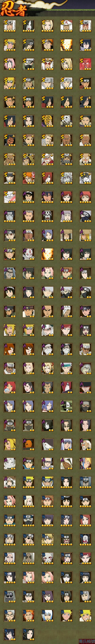Viewport: 95px width, 644px height.
Task: Pick B-rank blue-white haired Suigetsu
Action: tap(48, 615)
